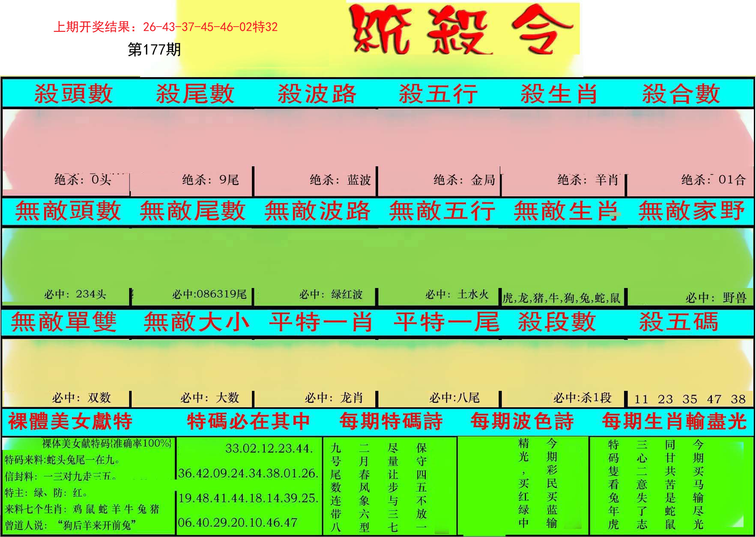Select the number row 06.40.29.20.10.46.47

[238, 522]
